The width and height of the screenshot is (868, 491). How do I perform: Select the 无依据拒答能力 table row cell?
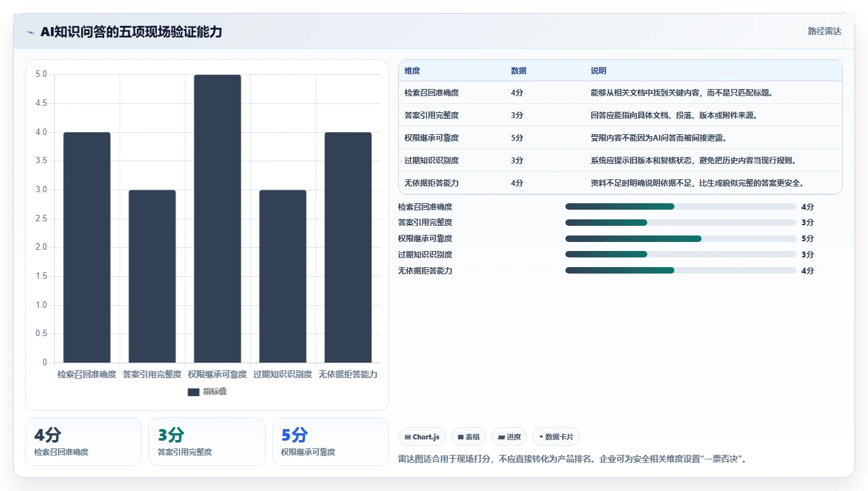coord(432,183)
